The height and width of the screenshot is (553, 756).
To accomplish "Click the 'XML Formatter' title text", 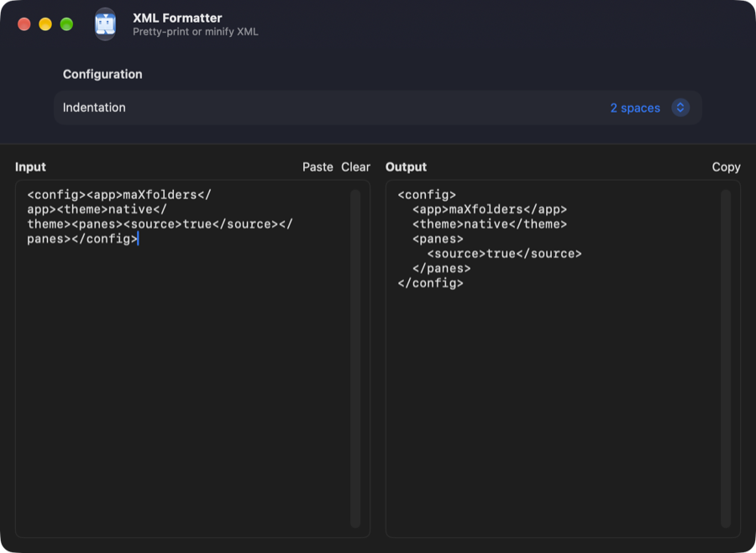I will pos(177,18).
